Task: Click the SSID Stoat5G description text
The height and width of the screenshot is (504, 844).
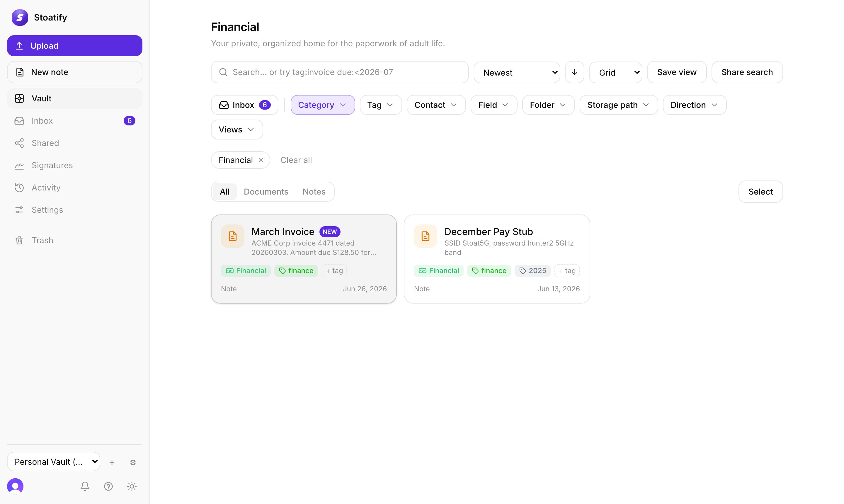Action: pyautogui.click(x=509, y=248)
